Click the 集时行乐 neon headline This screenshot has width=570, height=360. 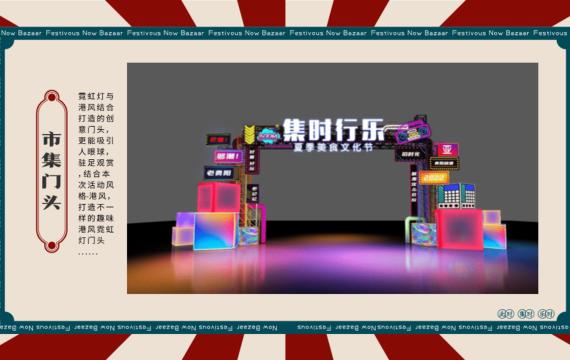coord(333,130)
